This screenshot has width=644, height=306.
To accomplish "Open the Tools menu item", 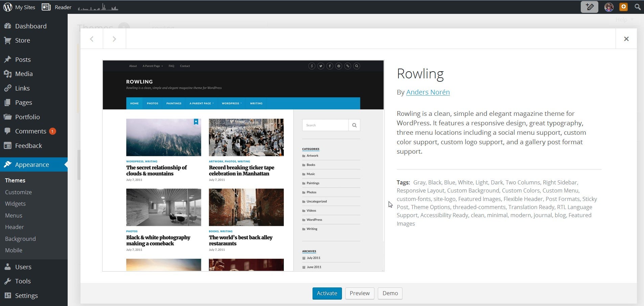I will (x=23, y=281).
